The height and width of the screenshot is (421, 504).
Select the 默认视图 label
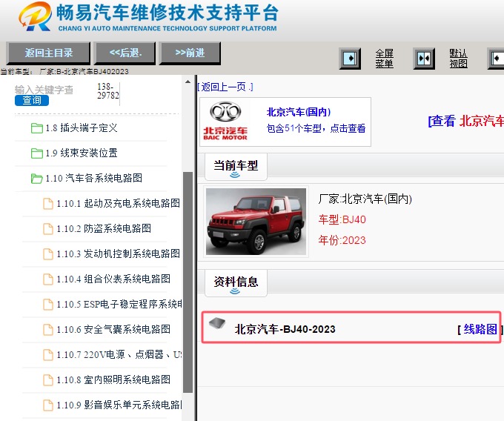coord(458,59)
